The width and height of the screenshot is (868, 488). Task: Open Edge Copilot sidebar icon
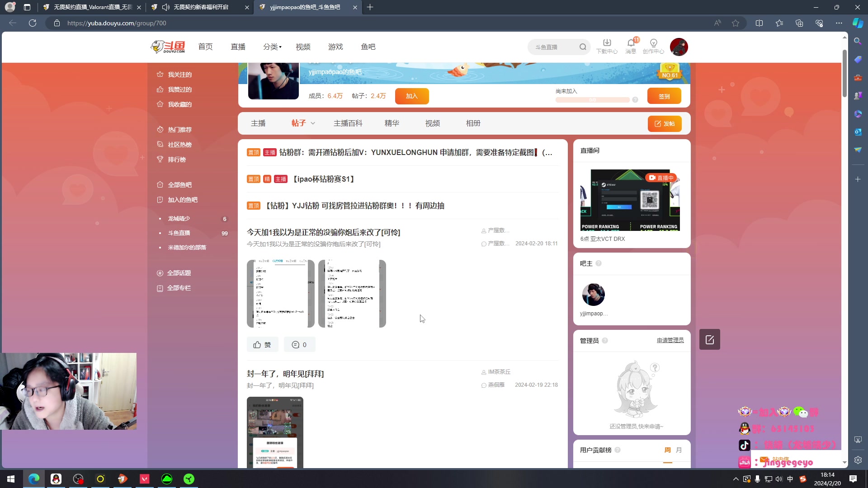pos(858,23)
